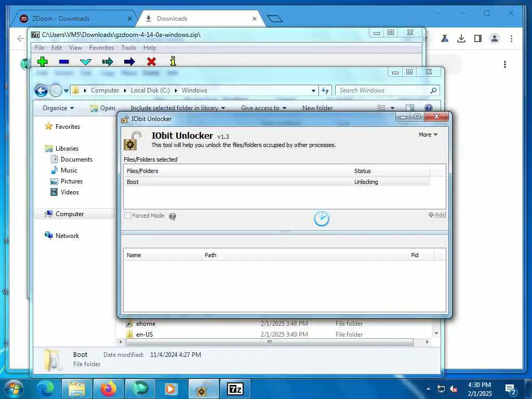Open the Organize dropdown in Explorer
Screen dimensions: 532x399
(58, 108)
